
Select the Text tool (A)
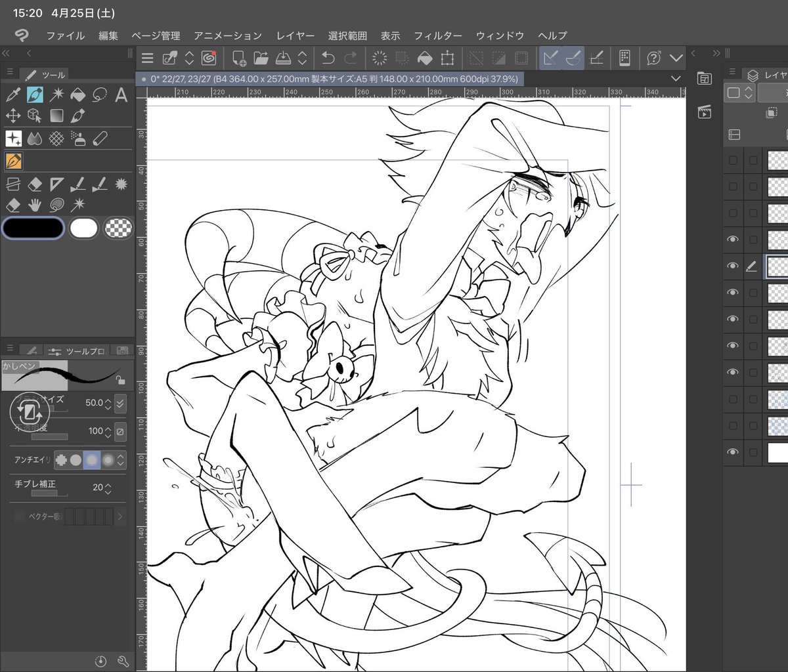pos(121,95)
